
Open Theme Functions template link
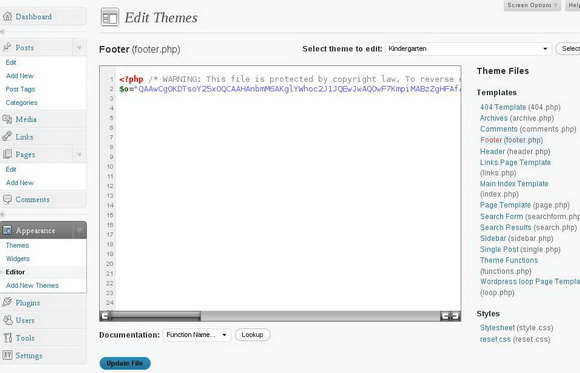pyautogui.click(x=509, y=260)
